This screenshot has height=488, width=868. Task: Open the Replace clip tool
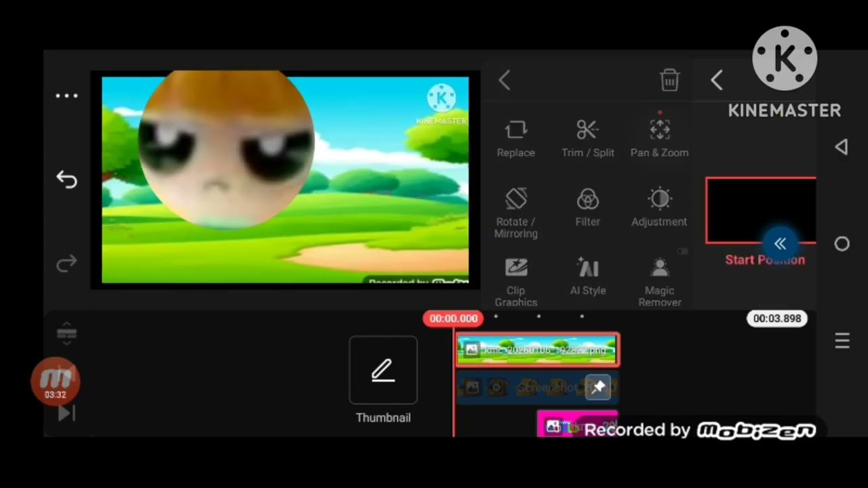515,138
